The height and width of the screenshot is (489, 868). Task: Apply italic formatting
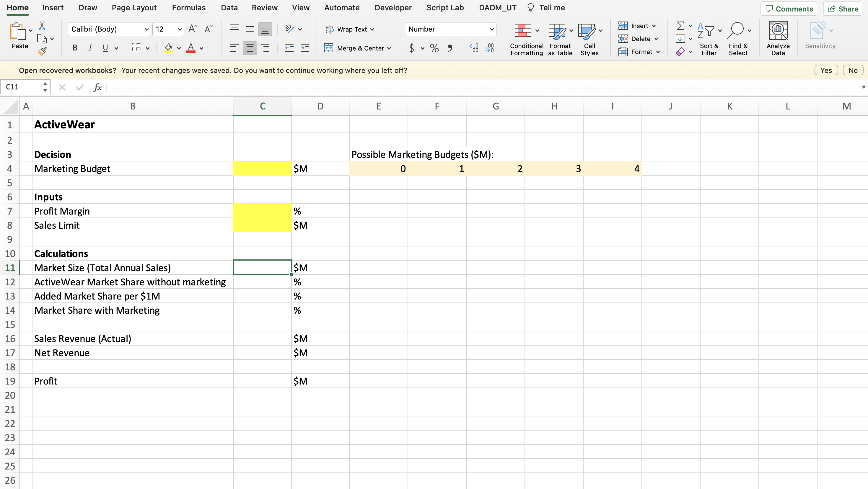89,48
